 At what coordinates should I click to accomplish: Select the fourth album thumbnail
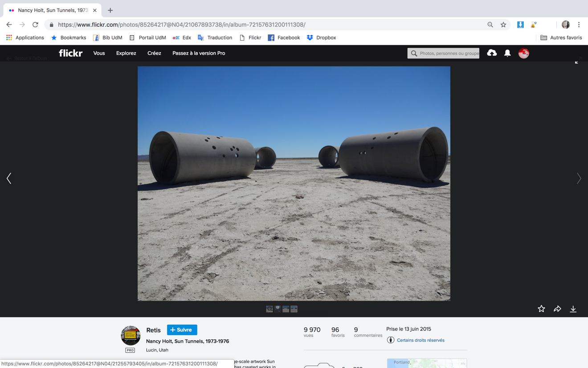click(294, 309)
